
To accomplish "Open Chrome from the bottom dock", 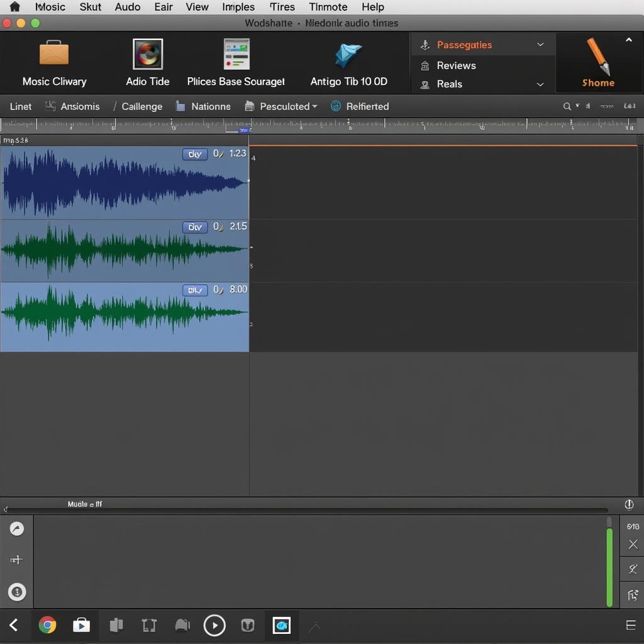I will pyautogui.click(x=47, y=625).
